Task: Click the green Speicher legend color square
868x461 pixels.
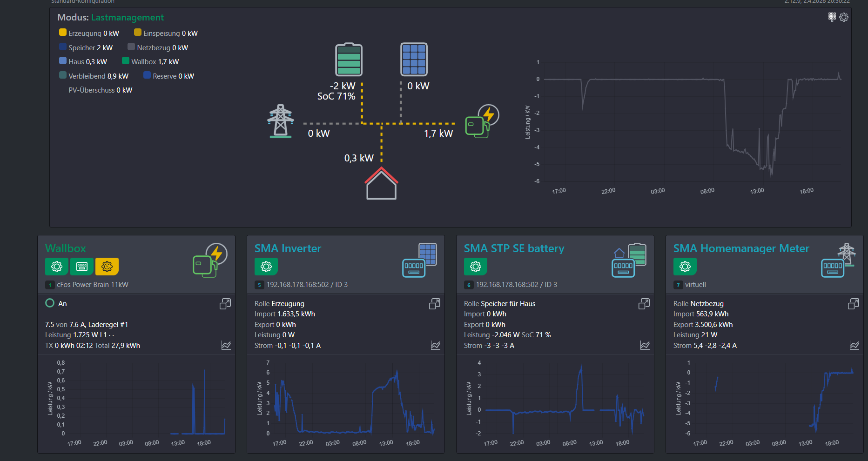Action: click(x=63, y=47)
